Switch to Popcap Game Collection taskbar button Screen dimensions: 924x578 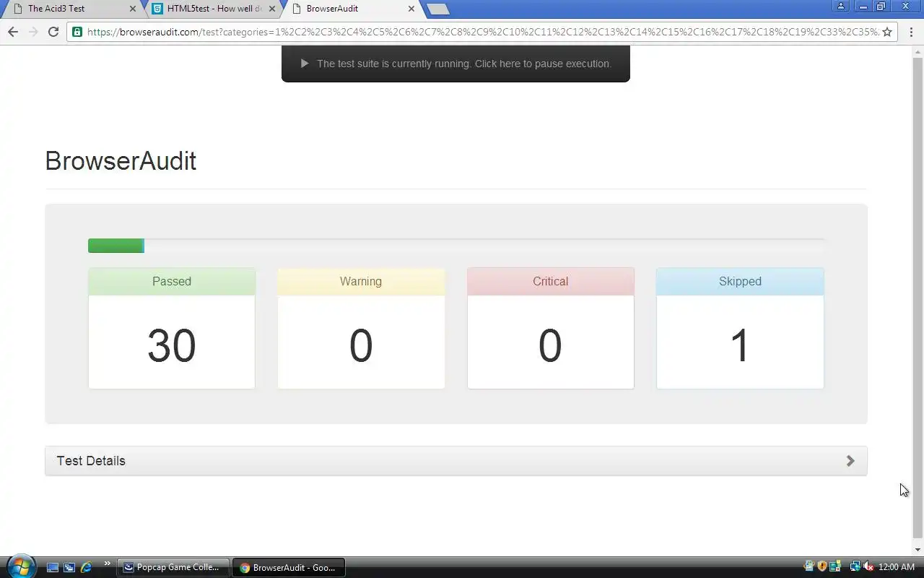(173, 568)
